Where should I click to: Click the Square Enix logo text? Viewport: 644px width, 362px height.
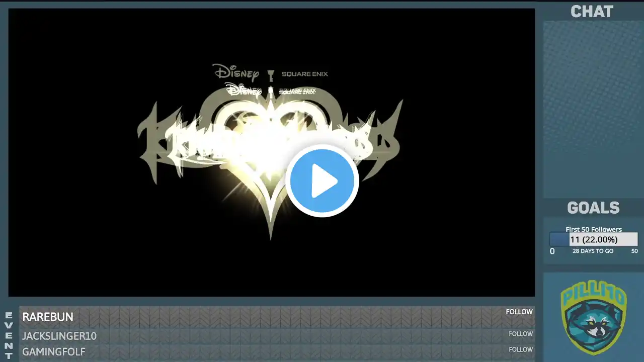pyautogui.click(x=304, y=74)
